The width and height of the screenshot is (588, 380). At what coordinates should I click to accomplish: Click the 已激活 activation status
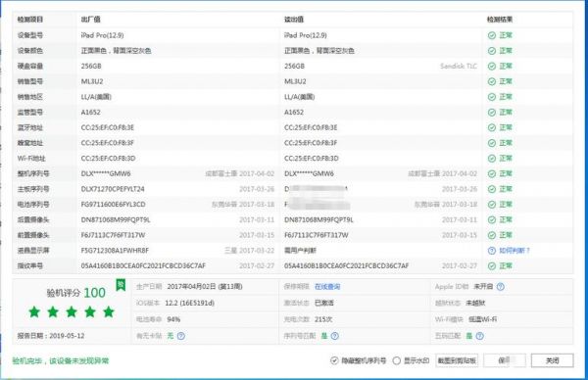324,303
